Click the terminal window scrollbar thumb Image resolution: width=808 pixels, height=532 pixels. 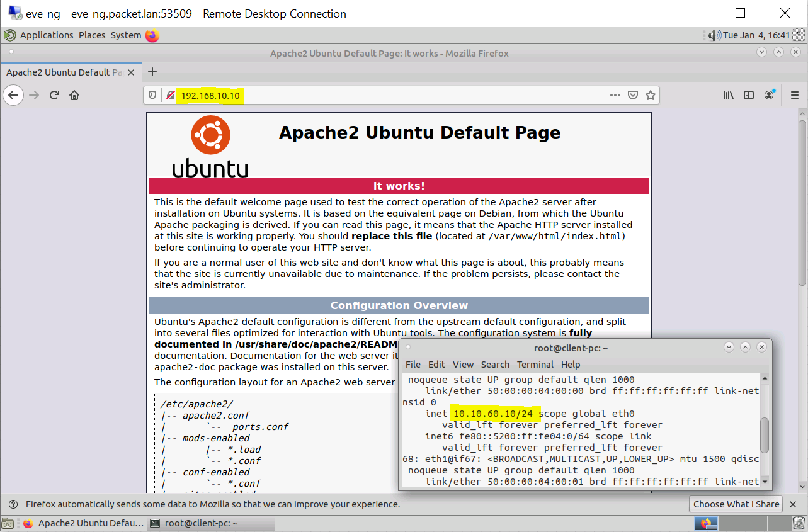(x=765, y=434)
